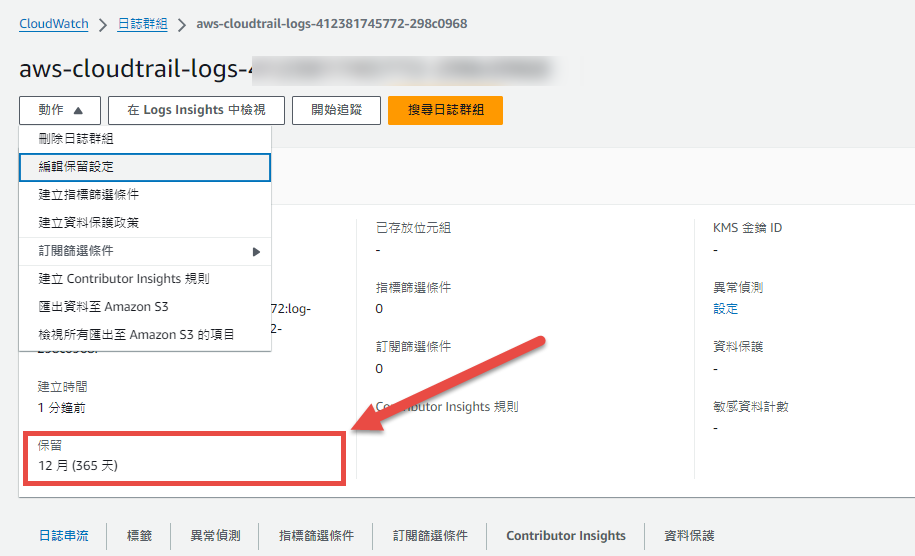
Task: Click the KMS 金鑰 ID label
Action: [x=748, y=228]
